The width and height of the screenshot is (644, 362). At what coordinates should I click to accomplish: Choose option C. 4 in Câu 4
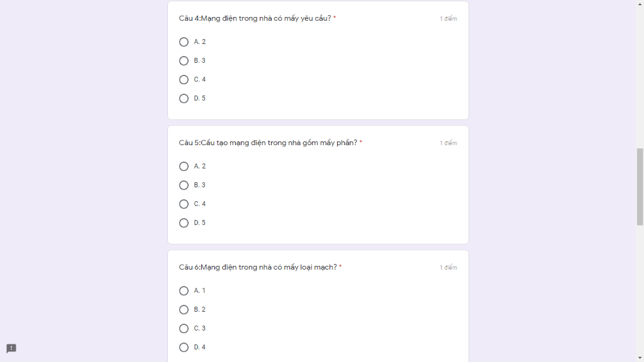pos(184,80)
